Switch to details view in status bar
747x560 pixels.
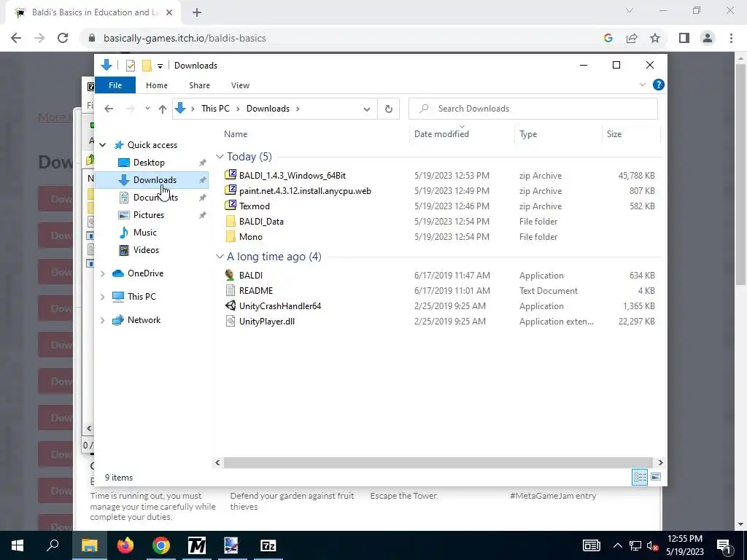click(x=640, y=477)
